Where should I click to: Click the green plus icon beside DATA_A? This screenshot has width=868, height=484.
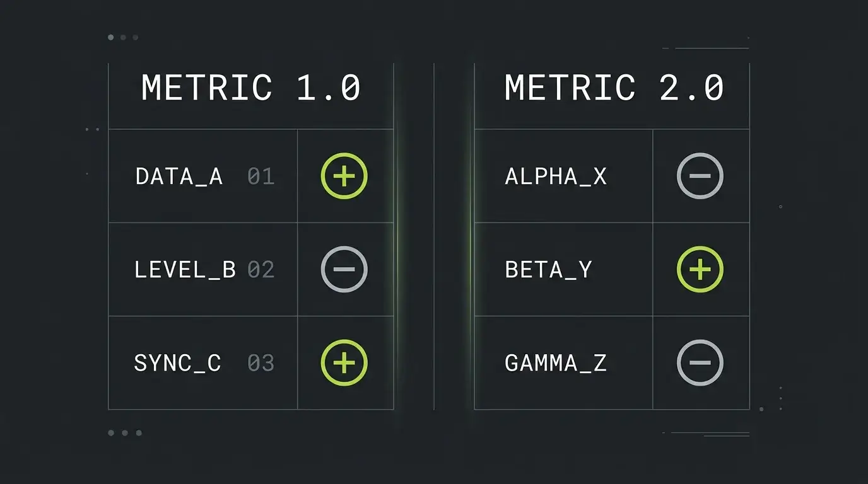[344, 176]
